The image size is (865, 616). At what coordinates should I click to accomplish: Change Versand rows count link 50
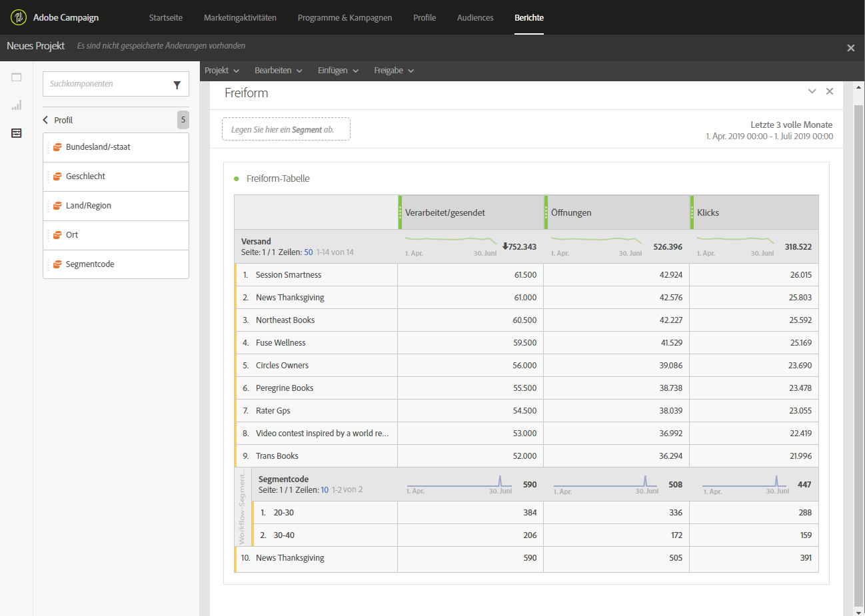309,252
